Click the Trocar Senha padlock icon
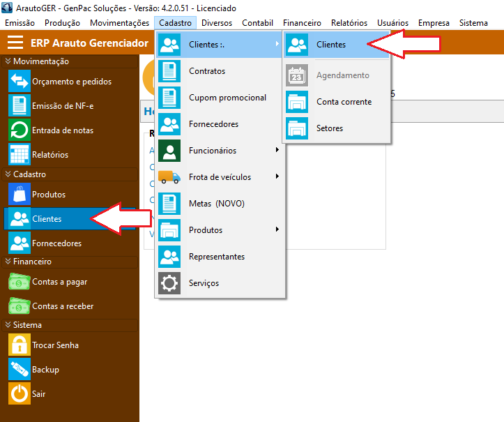This screenshot has height=422, width=504. [x=19, y=345]
